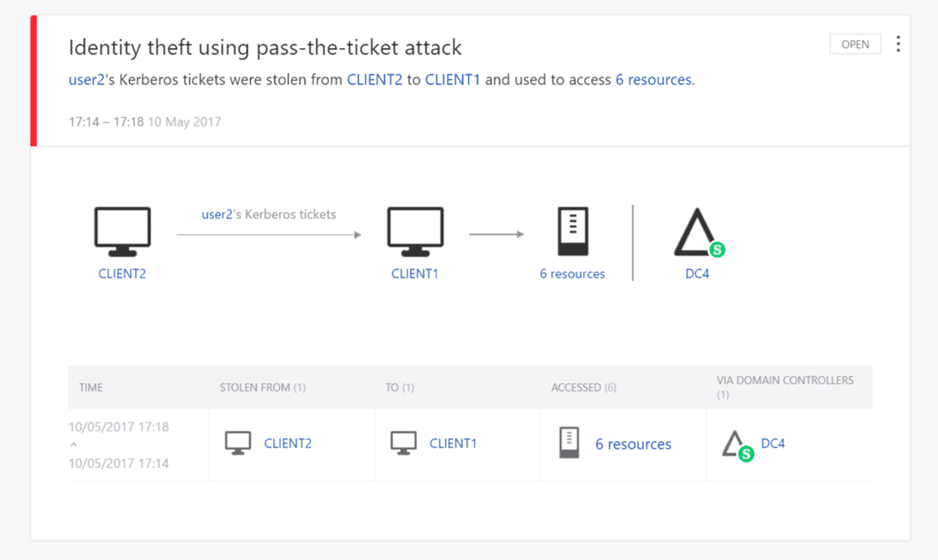Click the TIME column header
938x560 pixels.
coord(90,387)
